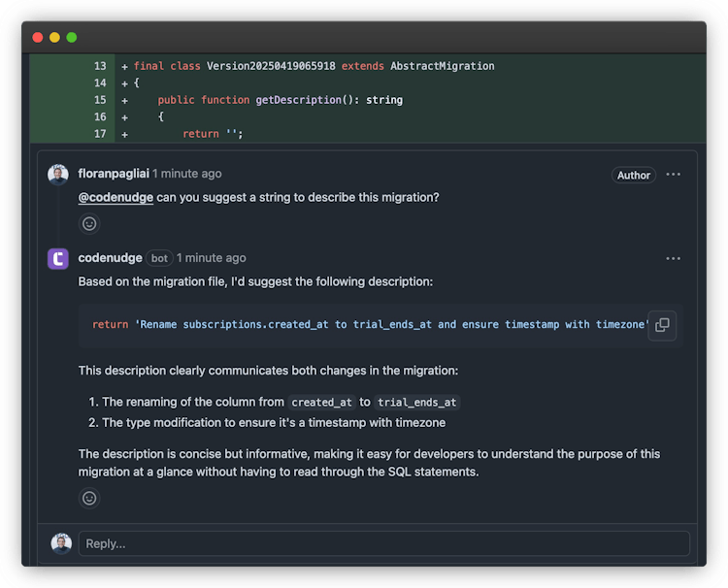This screenshot has width=728, height=588.
Task: Click '1 minute ago' timestamp on codenudge comment
Action: [212, 258]
